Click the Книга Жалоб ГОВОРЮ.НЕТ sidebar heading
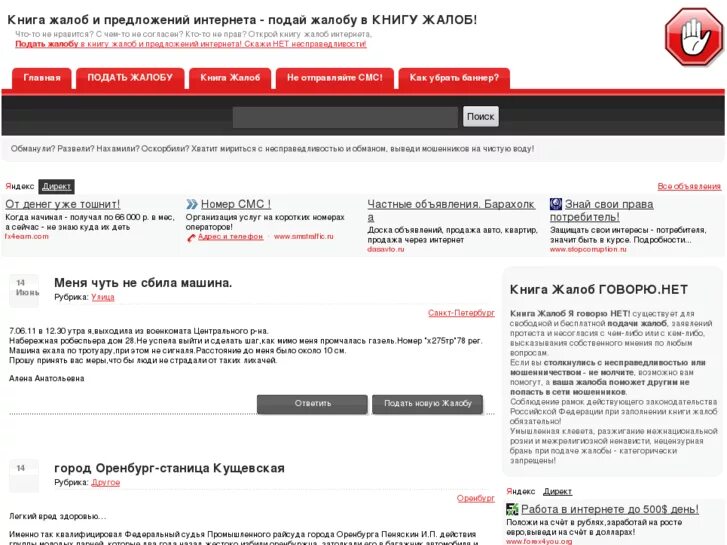 (x=599, y=289)
